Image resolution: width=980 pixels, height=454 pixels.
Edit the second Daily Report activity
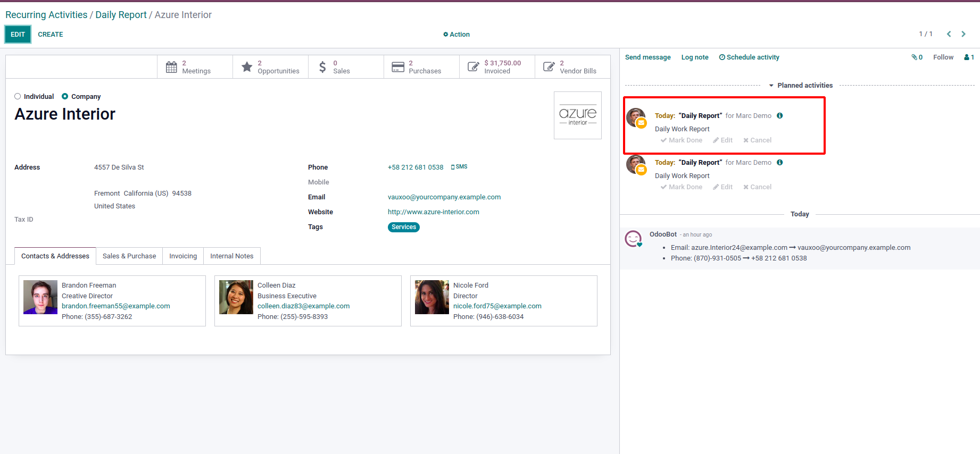click(x=723, y=187)
